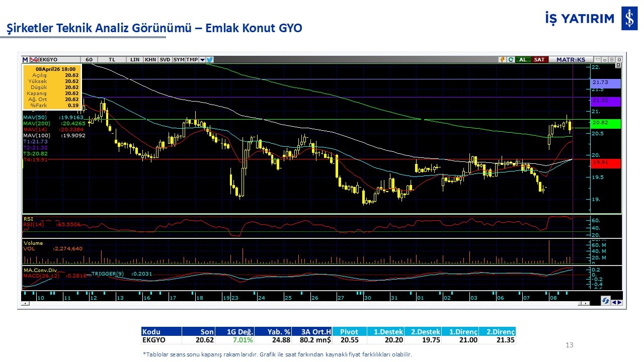Toggle the KHN option in toolbar
644x362 pixels.
click(150, 59)
